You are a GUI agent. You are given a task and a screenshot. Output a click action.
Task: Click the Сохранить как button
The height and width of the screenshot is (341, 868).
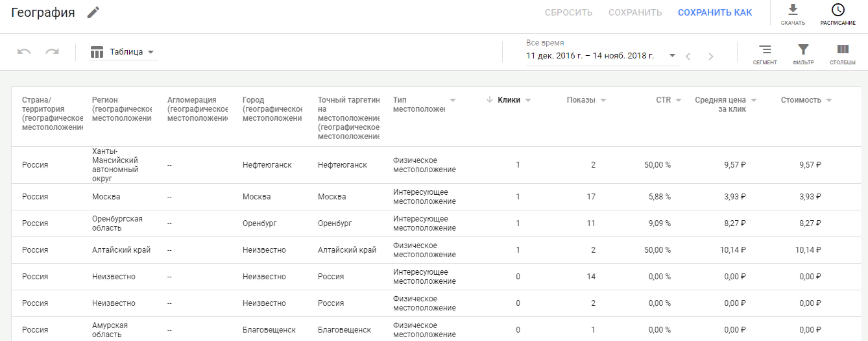click(715, 12)
